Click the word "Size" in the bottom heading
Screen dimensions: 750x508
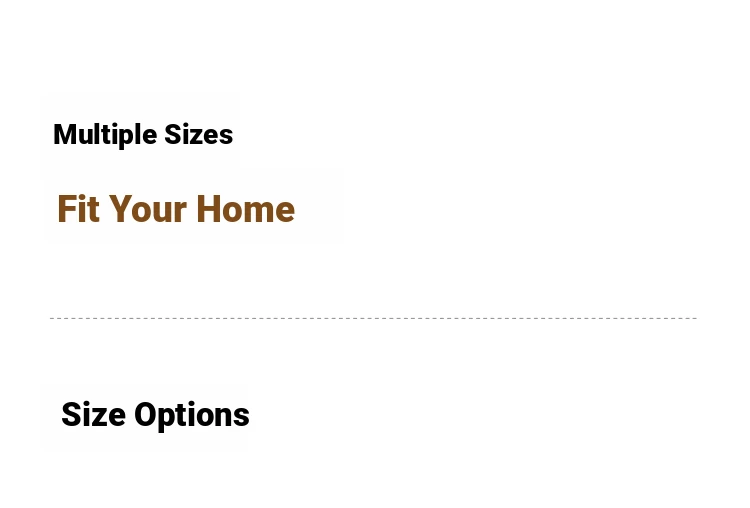tap(94, 414)
